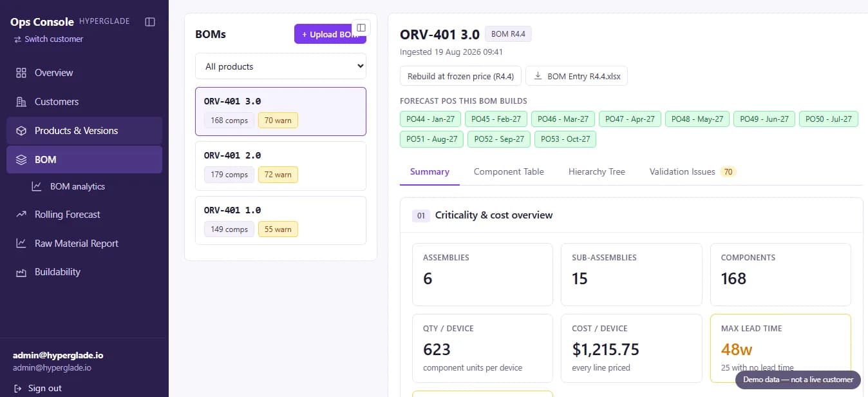Click the Components 168 stat card

(780, 275)
